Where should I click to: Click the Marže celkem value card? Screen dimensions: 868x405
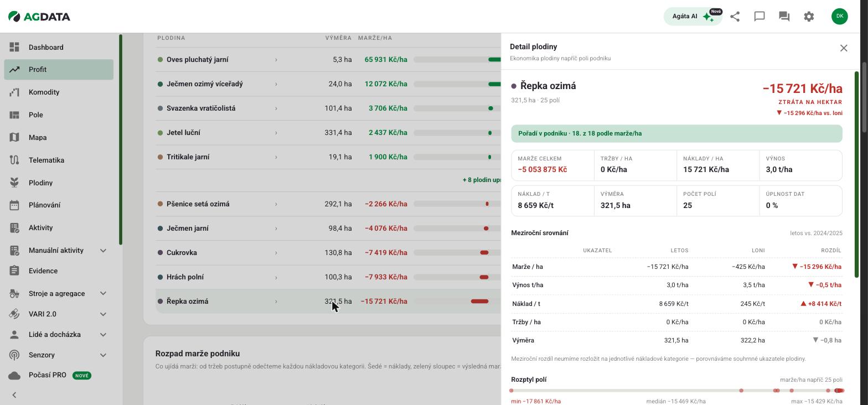click(552, 165)
